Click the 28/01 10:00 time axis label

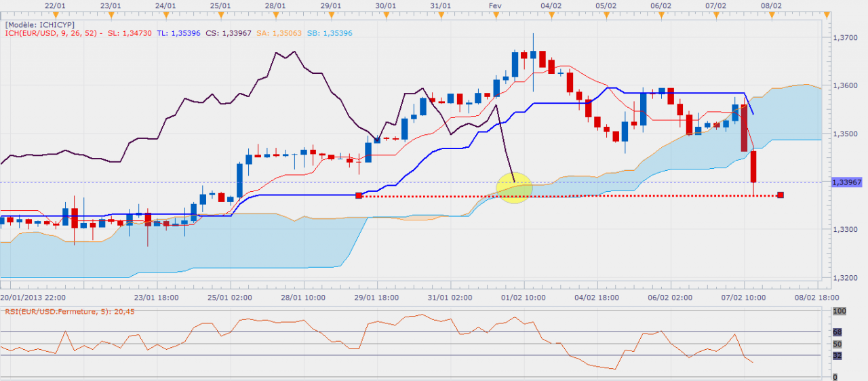303,297
